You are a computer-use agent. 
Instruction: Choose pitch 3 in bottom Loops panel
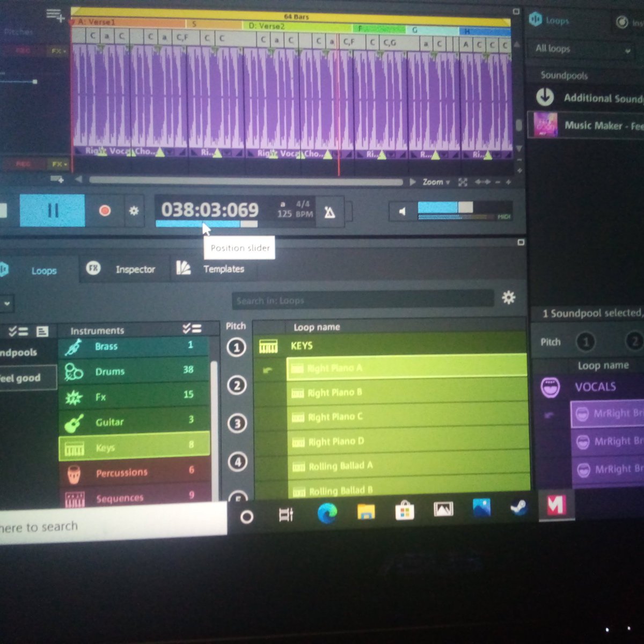click(237, 423)
